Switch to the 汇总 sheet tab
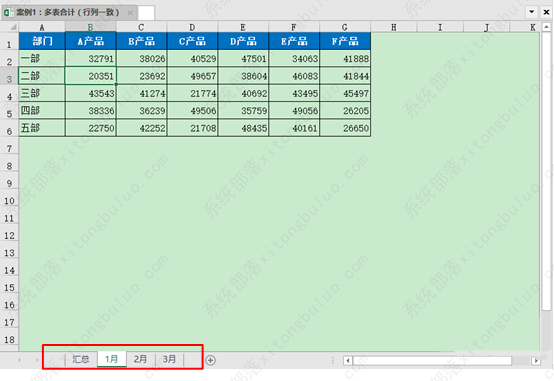The width and height of the screenshot is (554, 381). [81, 359]
